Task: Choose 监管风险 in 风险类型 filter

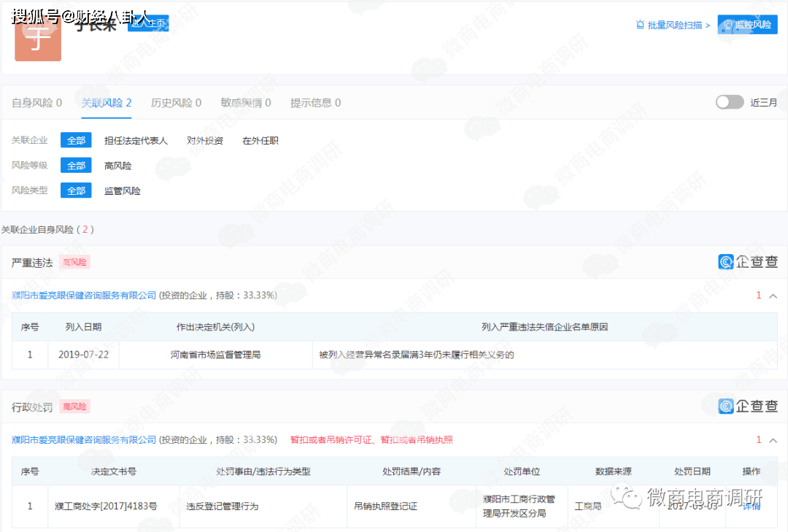Action: pos(123,190)
